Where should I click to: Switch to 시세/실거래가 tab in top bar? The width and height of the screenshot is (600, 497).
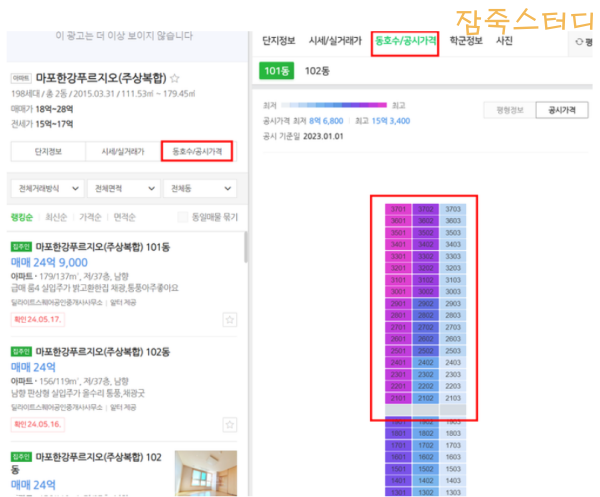[x=335, y=41]
